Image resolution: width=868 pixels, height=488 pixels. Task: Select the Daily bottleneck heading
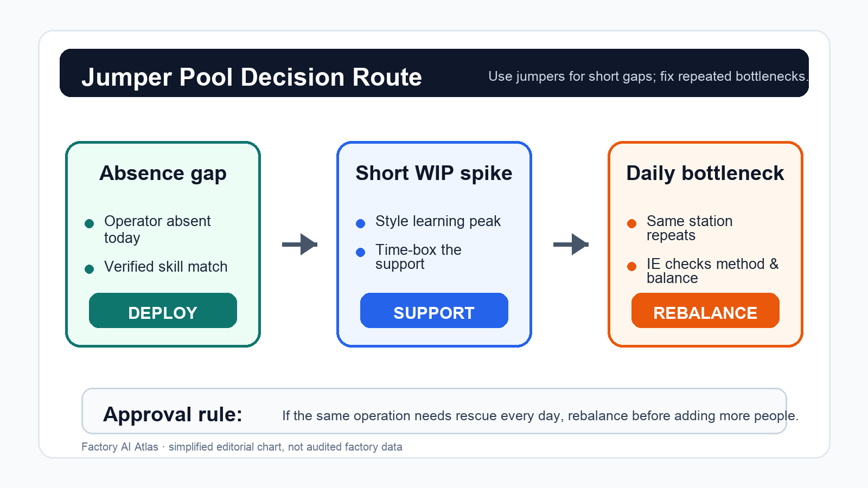click(x=705, y=174)
